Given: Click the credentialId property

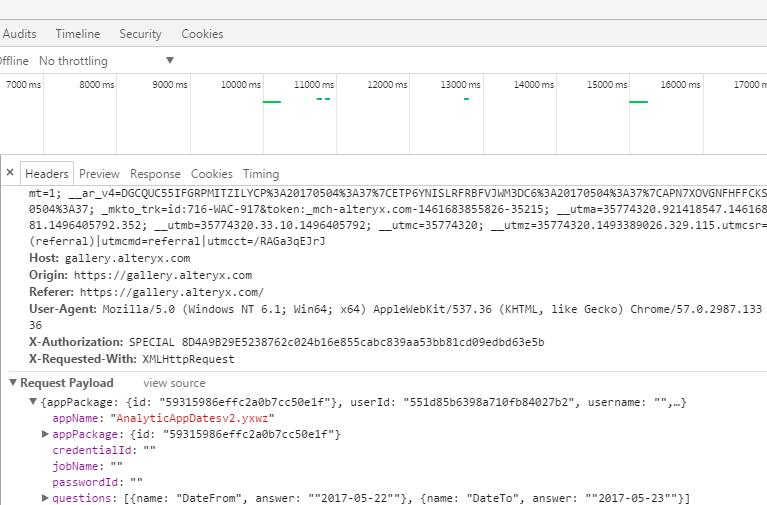Looking at the screenshot, I should tap(92, 450).
